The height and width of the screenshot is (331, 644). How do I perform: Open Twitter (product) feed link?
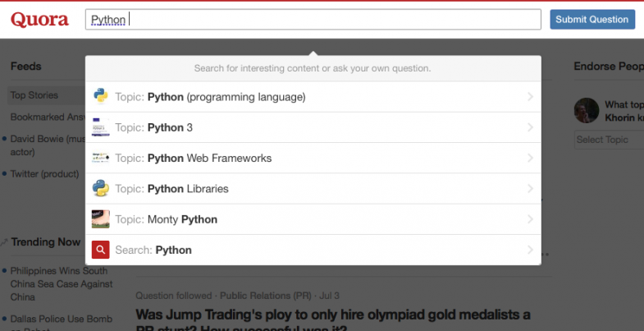coord(44,174)
